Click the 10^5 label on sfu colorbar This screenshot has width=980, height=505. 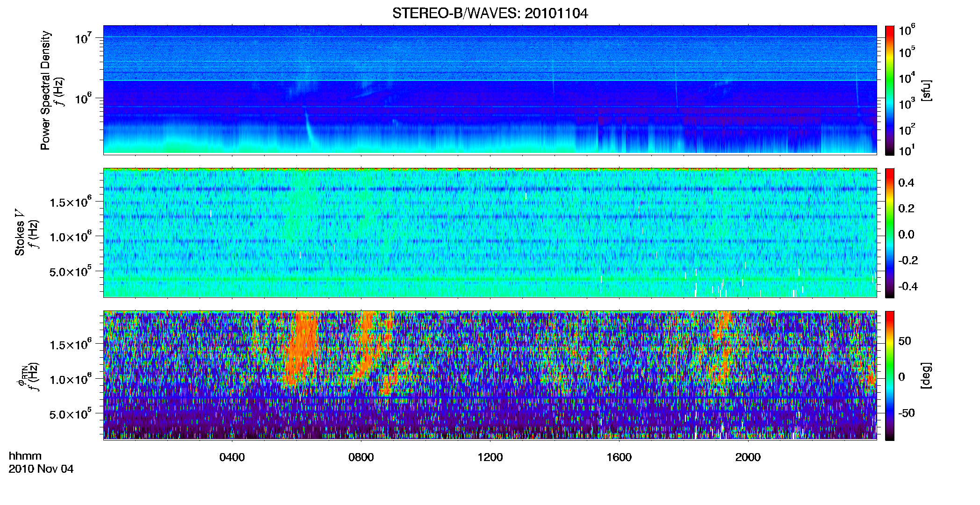(x=907, y=52)
